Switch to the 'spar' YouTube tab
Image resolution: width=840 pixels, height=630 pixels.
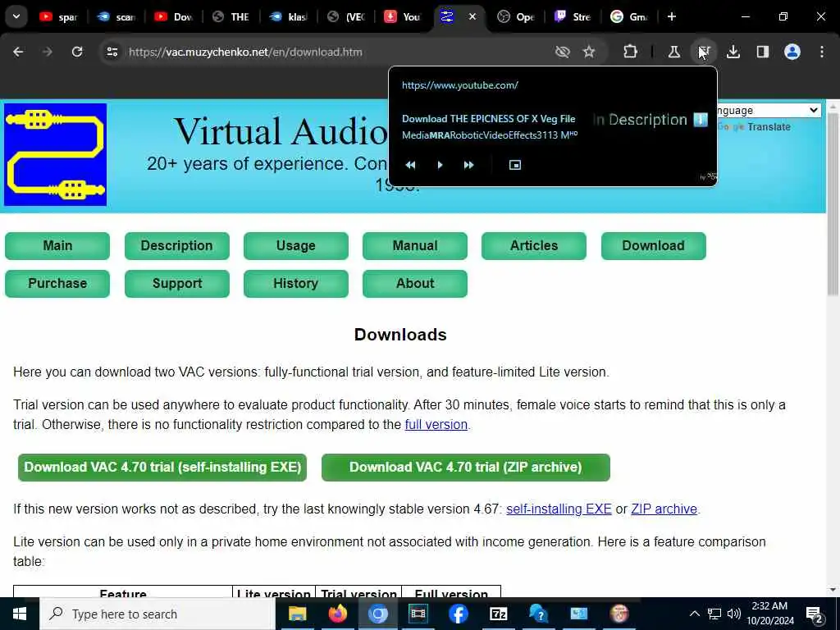58,16
